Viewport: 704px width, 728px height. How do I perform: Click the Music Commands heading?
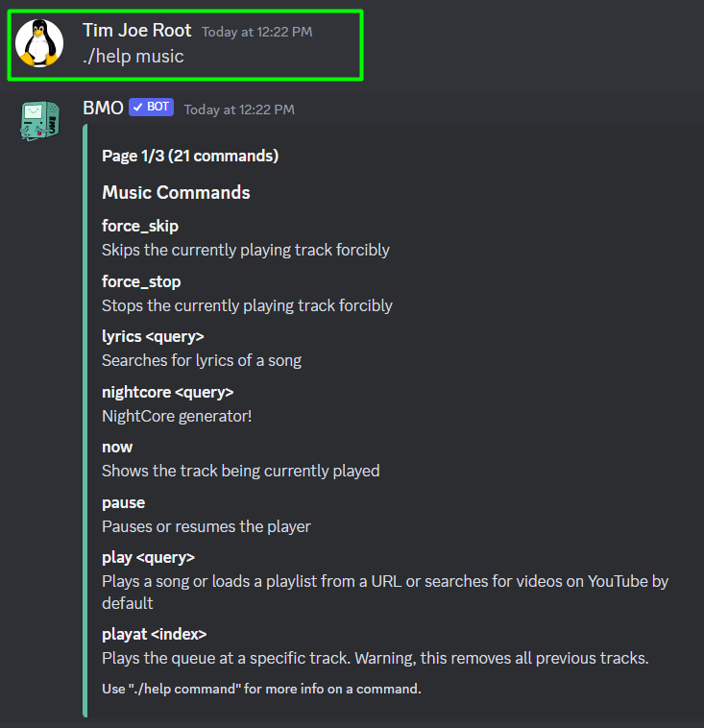click(176, 192)
